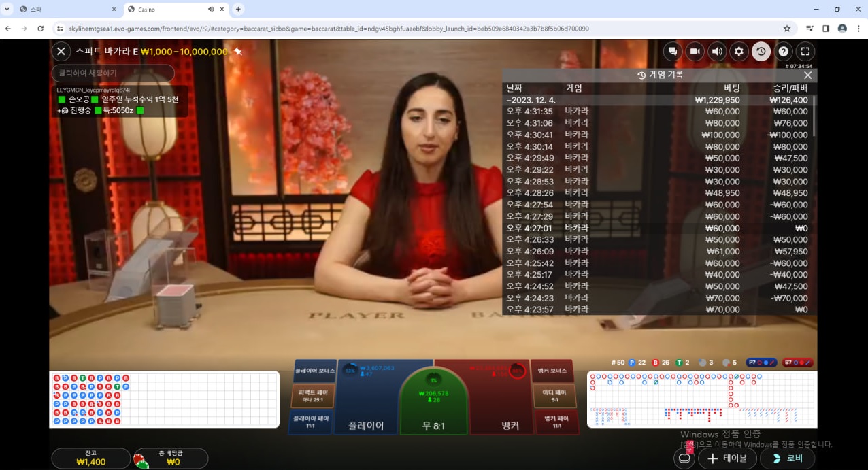Mute the game sound speaker icon
Viewport: 868px width, 470px height.
tap(717, 51)
